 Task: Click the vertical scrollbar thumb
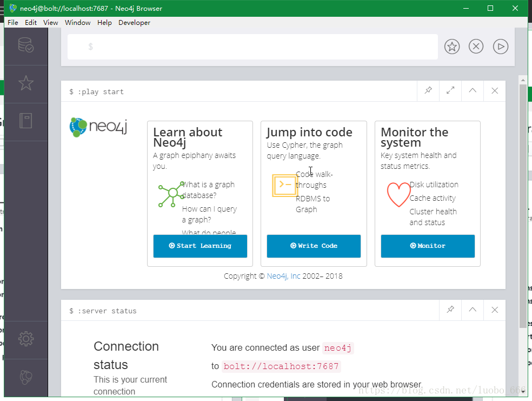pos(523,206)
